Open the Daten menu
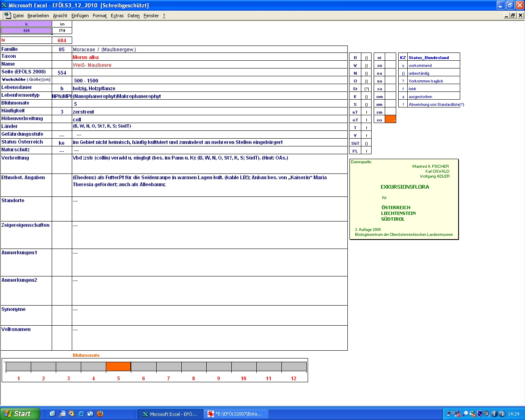The image size is (525, 420). click(134, 16)
